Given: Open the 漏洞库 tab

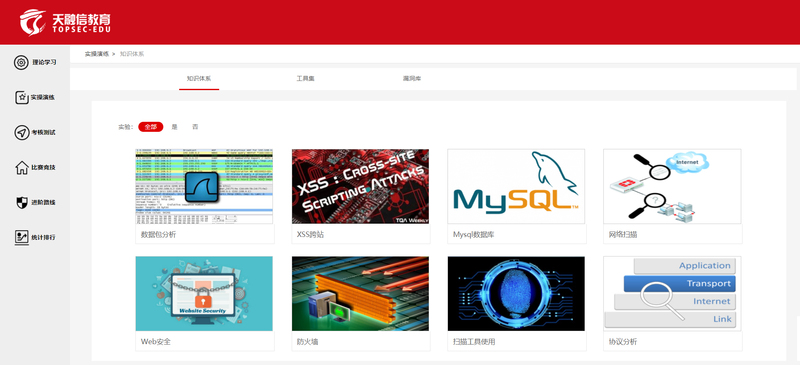Looking at the screenshot, I should [x=412, y=79].
